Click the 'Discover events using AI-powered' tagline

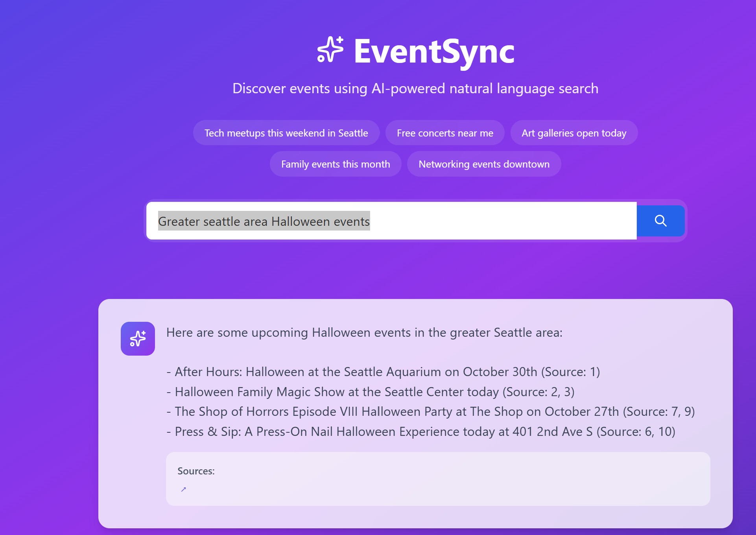(415, 89)
